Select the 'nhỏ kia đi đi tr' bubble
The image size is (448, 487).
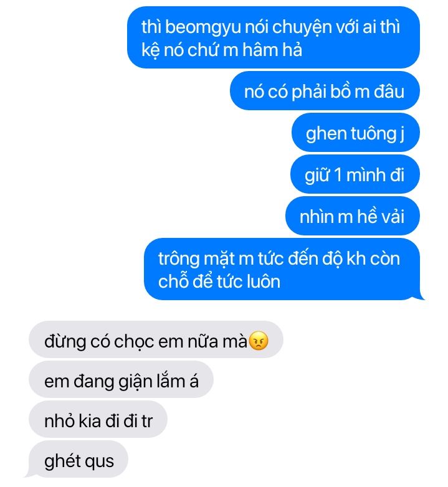pos(98,419)
